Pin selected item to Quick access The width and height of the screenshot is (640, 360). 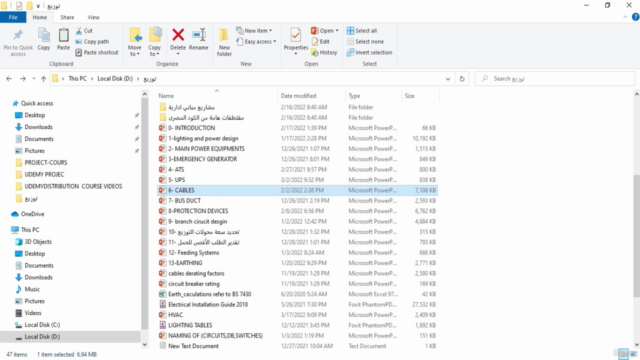pos(18,42)
